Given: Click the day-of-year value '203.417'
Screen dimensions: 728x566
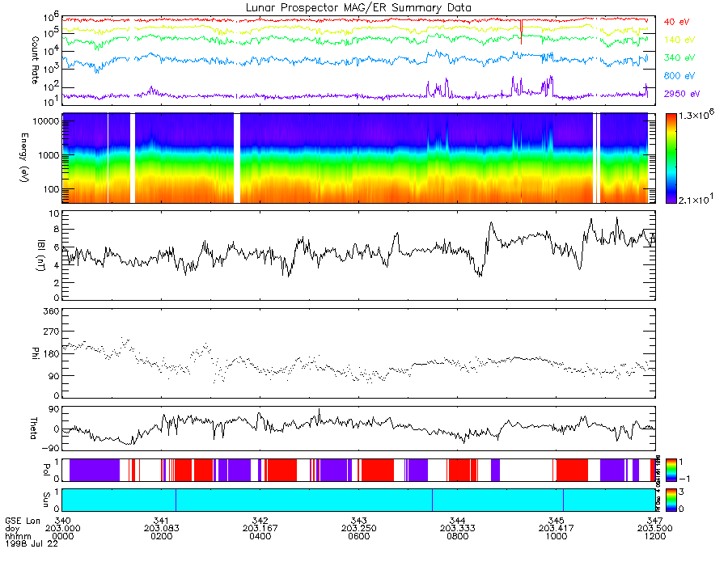Looking at the screenshot, I should pyautogui.click(x=557, y=529).
